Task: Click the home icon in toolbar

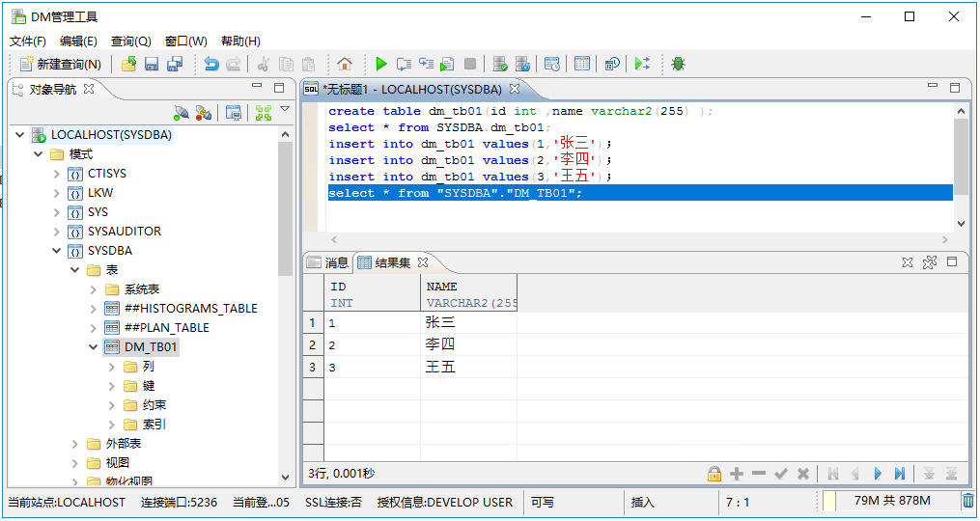Action: (x=345, y=64)
